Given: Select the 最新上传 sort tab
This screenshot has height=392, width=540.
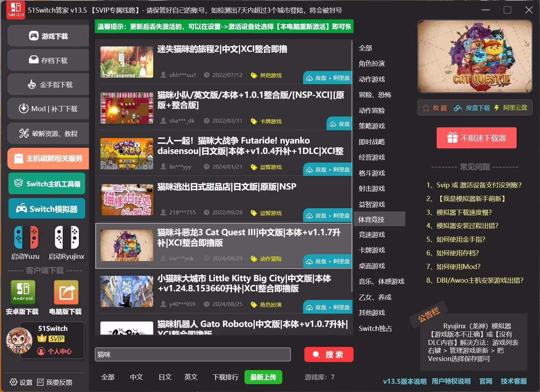Looking at the screenshot, I should [x=263, y=377].
